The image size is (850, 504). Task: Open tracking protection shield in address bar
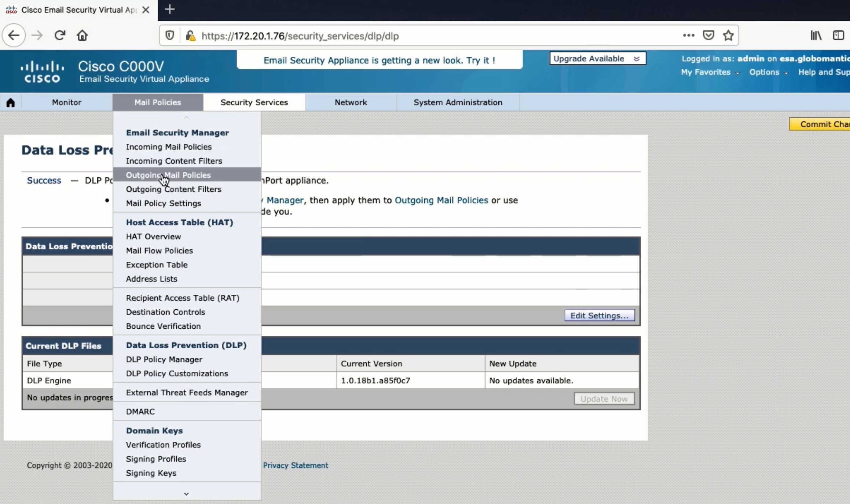tap(170, 36)
